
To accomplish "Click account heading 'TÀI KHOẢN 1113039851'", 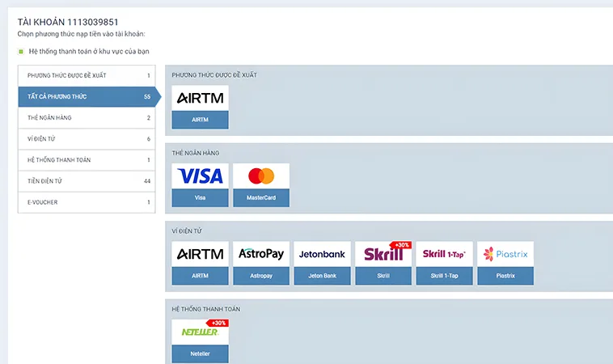I will click(68, 22).
